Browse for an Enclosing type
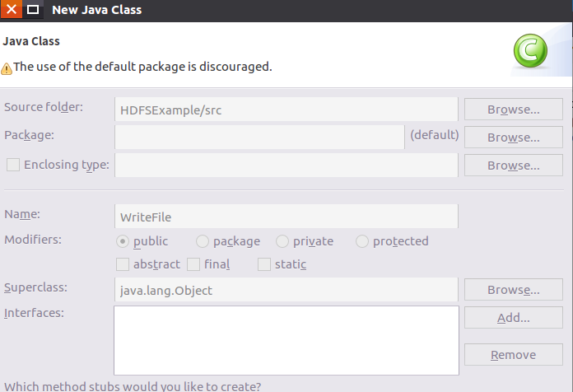This screenshot has width=573, height=392. (513, 165)
